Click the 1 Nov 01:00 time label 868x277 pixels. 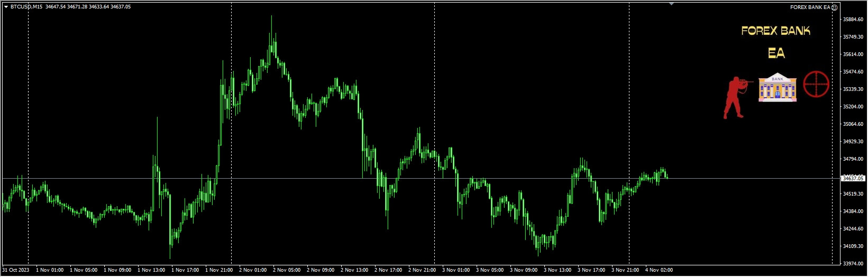50,270
